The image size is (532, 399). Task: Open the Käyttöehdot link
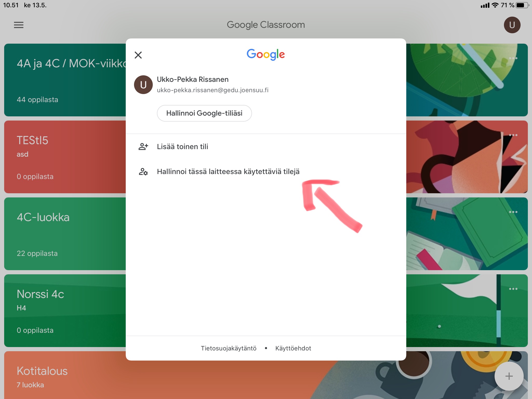click(293, 348)
